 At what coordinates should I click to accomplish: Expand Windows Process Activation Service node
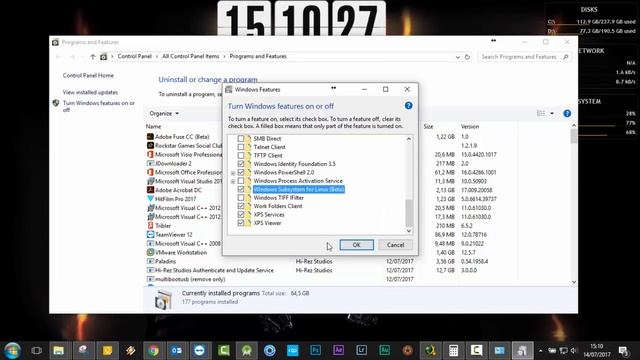click(x=233, y=181)
